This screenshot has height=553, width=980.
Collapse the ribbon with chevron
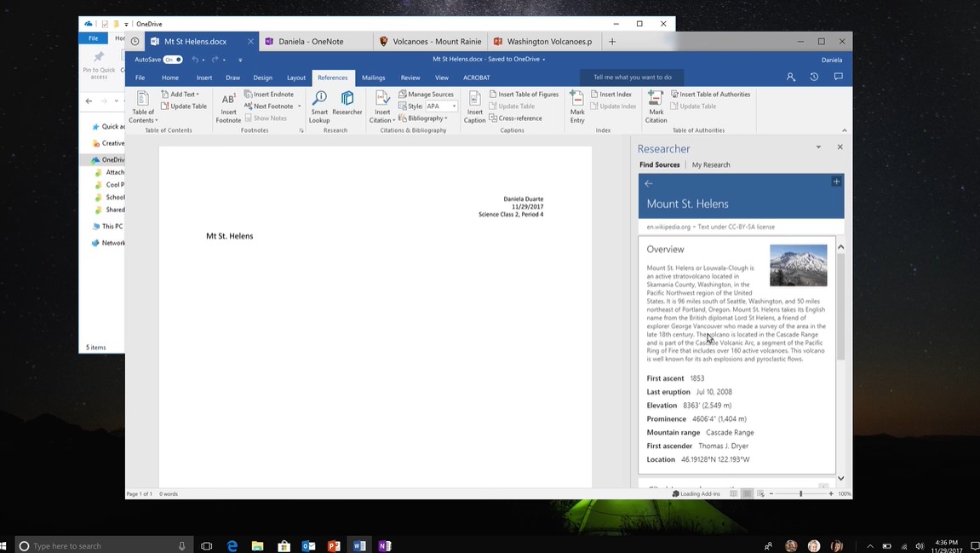(x=845, y=130)
